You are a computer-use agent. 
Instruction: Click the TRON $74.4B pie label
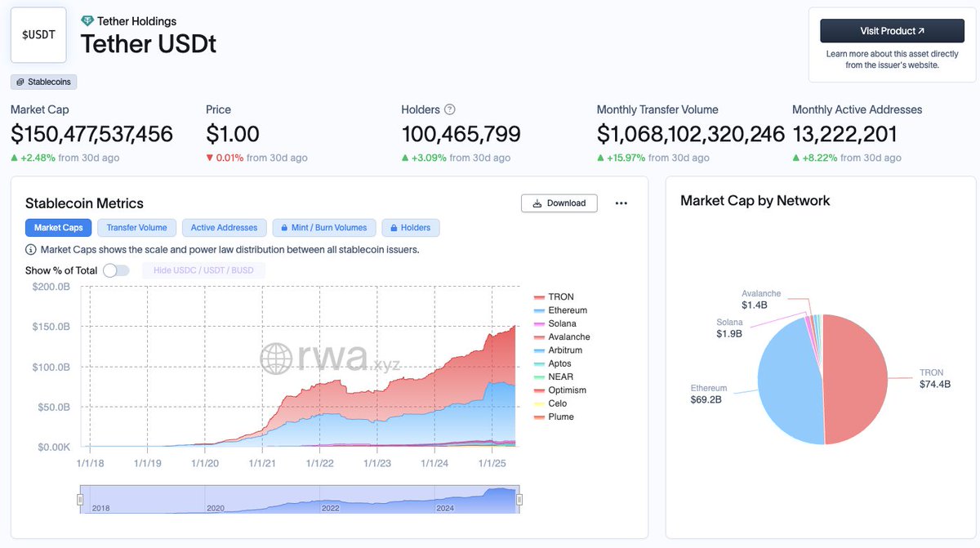click(x=935, y=378)
